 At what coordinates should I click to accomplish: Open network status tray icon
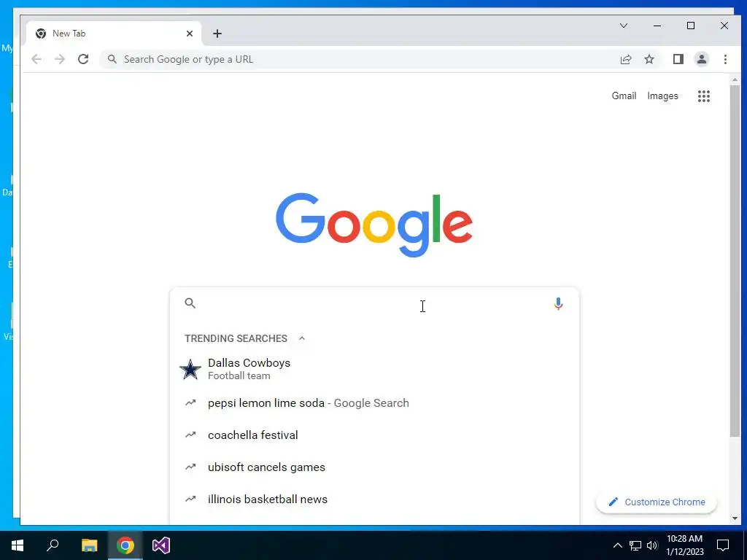[x=635, y=545]
